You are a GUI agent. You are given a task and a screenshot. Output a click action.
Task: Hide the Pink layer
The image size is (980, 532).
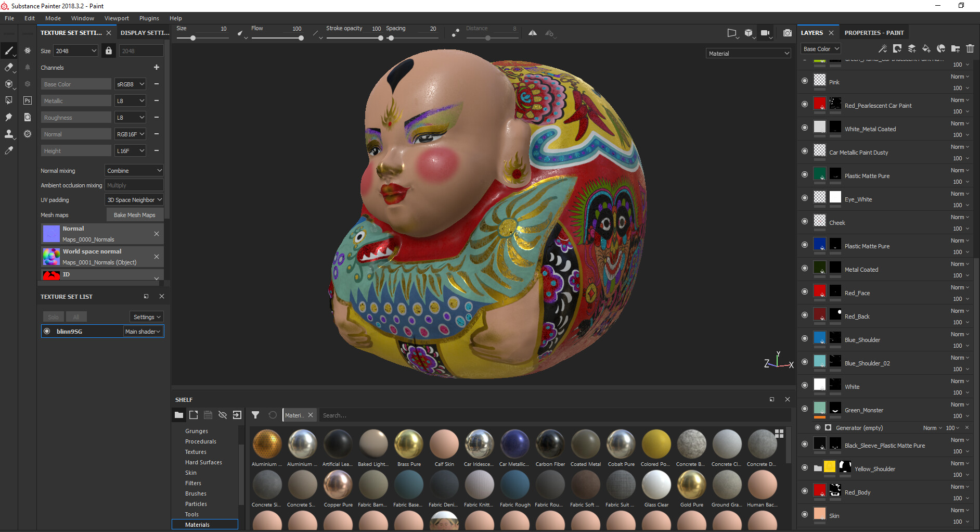coord(805,81)
